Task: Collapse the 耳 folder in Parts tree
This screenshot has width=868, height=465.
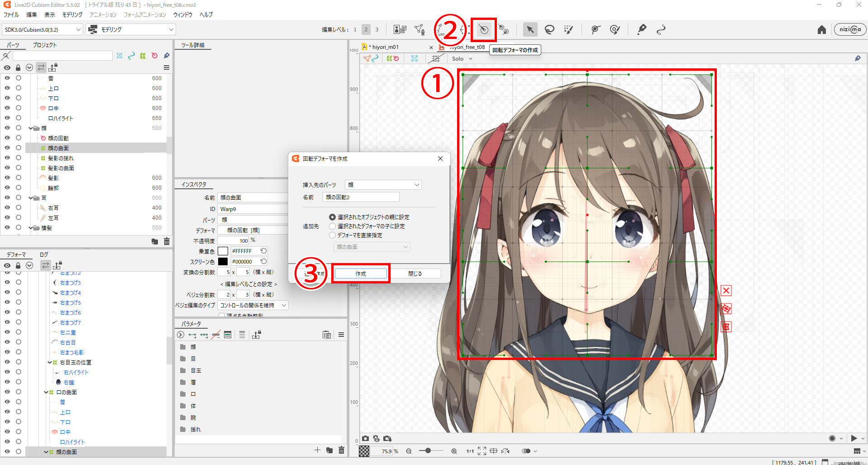Action: 31,198
